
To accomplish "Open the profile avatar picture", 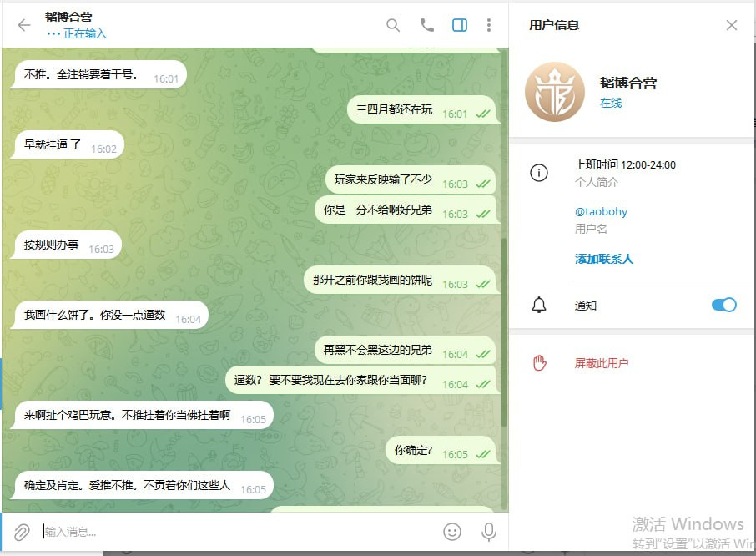I will [x=555, y=92].
